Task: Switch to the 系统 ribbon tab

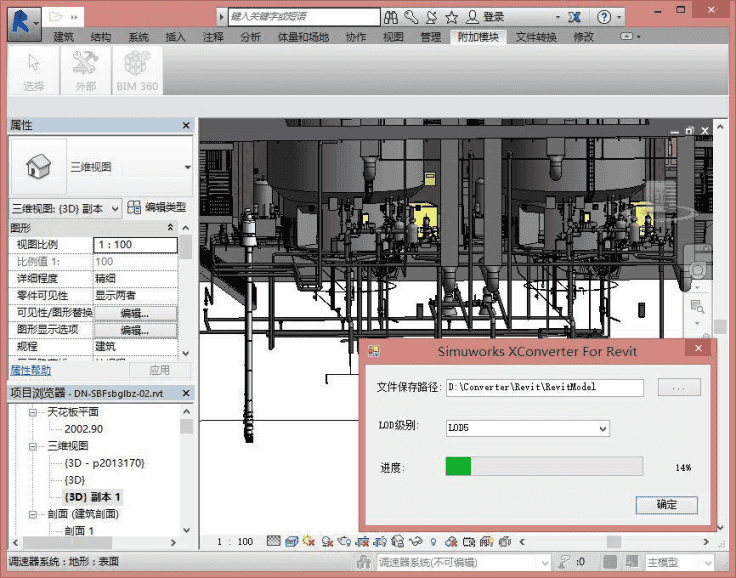Action: (138, 37)
